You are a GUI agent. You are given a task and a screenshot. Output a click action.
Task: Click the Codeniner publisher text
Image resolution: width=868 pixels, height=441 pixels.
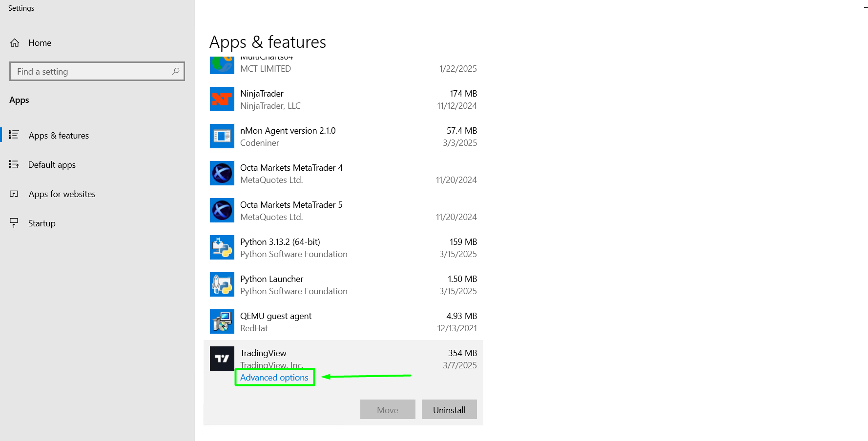(260, 143)
